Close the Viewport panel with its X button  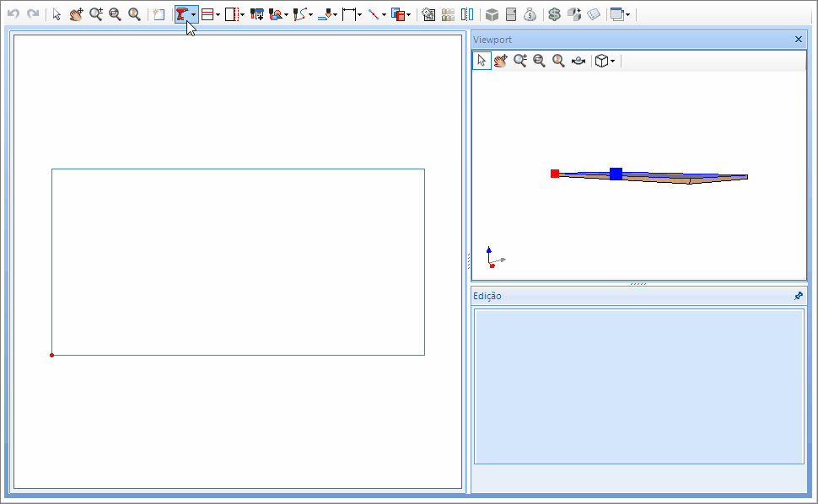coord(799,39)
